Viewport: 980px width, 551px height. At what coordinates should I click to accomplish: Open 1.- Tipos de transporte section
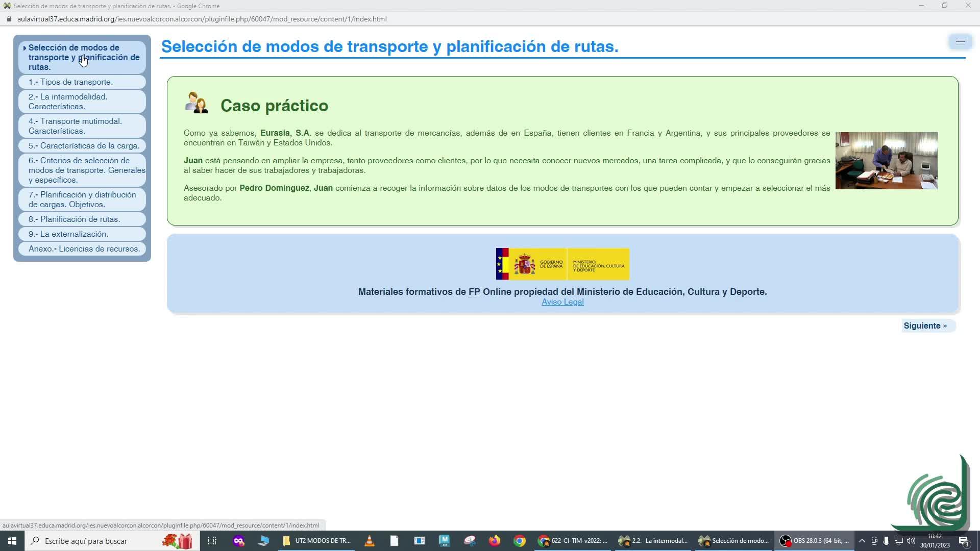(x=70, y=82)
